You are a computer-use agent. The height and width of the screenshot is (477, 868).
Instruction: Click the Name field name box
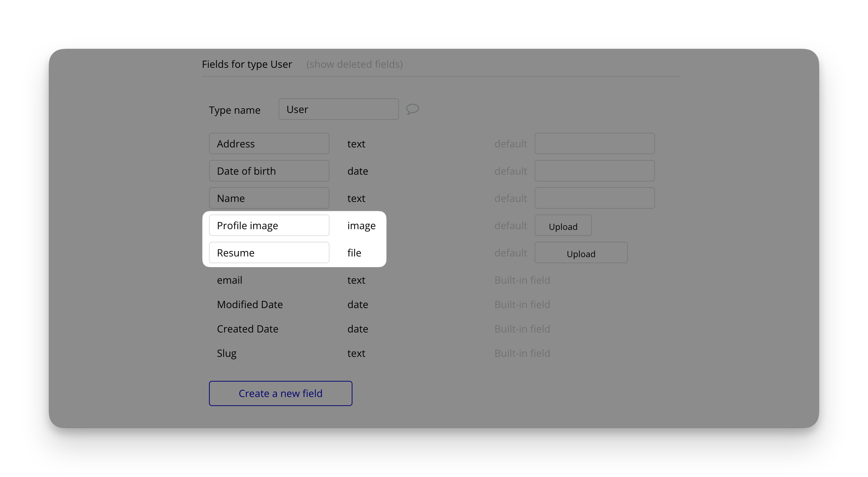[269, 198]
